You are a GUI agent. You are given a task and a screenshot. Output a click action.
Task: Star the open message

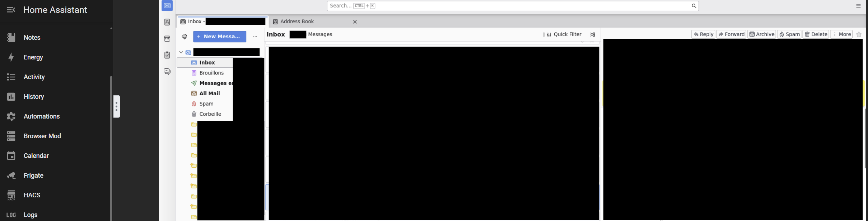click(859, 34)
